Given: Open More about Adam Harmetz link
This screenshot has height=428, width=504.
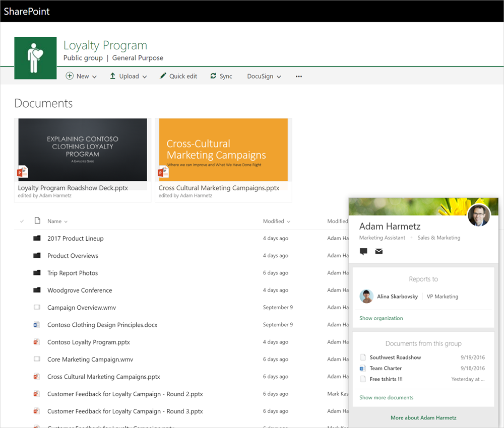Looking at the screenshot, I should [423, 417].
